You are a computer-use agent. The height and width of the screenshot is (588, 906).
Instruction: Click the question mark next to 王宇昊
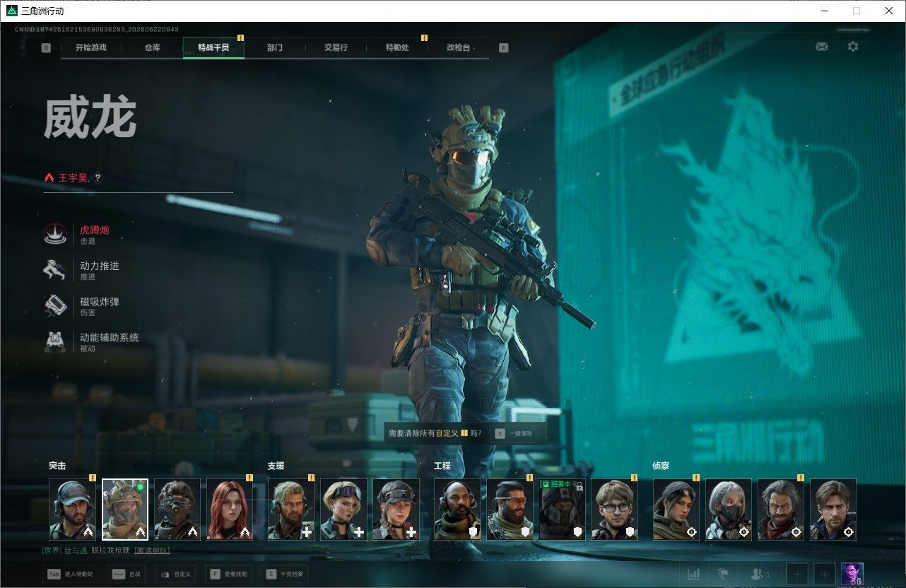(98, 178)
